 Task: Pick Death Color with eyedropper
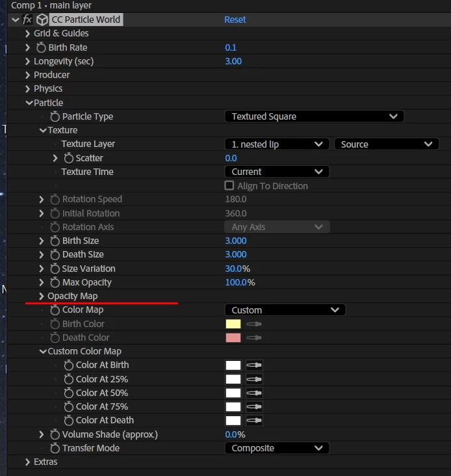click(254, 337)
